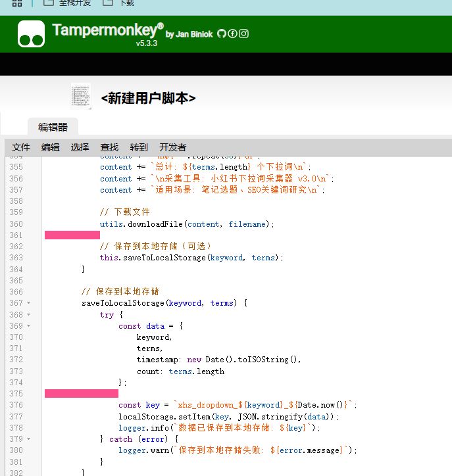The image size is (452, 476).
Task: Collapse the try block fold at line 368
Action: [28, 315]
